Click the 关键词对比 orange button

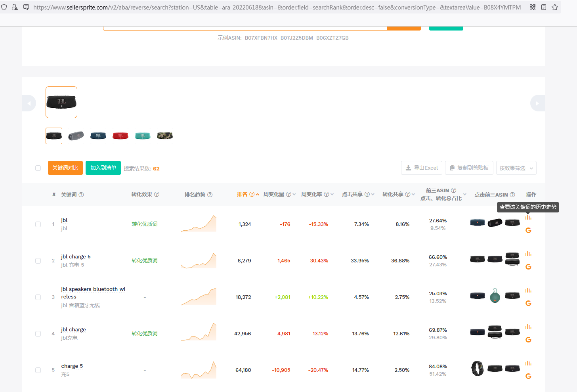coord(65,168)
